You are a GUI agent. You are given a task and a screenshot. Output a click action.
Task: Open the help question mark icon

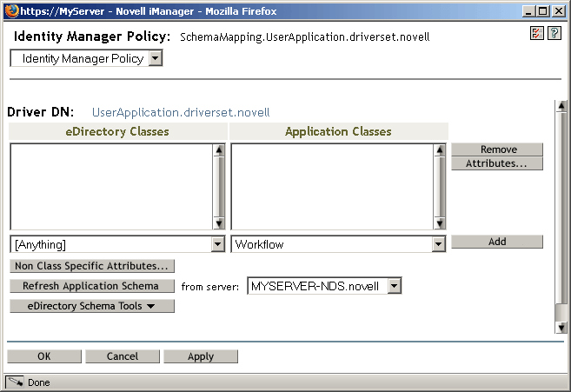554,34
